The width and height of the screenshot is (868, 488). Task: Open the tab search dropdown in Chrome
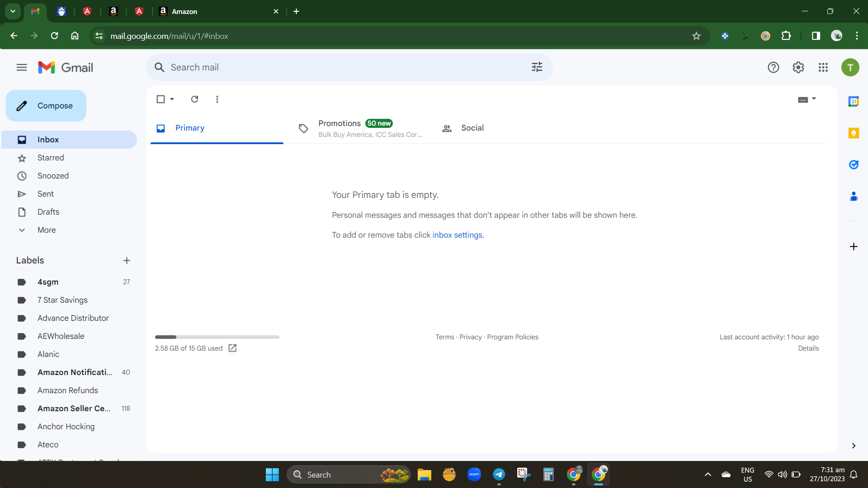coord(13,11)
